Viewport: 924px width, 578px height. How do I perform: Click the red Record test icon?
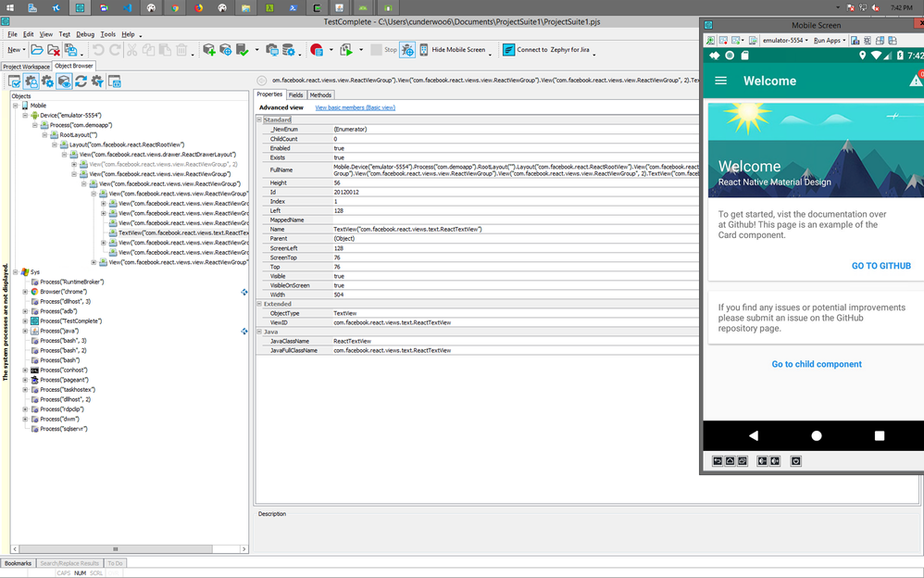tap(317, 50)
